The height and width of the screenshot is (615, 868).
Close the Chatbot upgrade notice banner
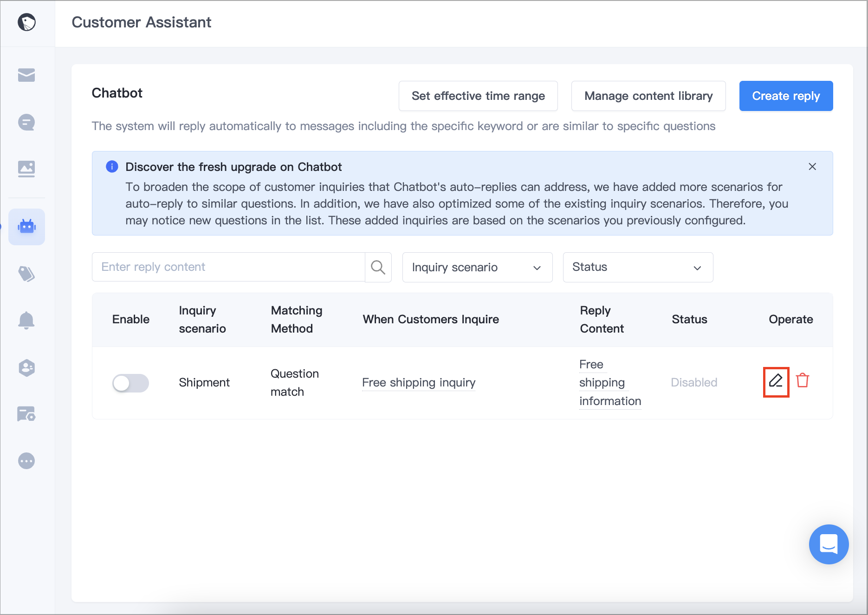tap(812, 166)
